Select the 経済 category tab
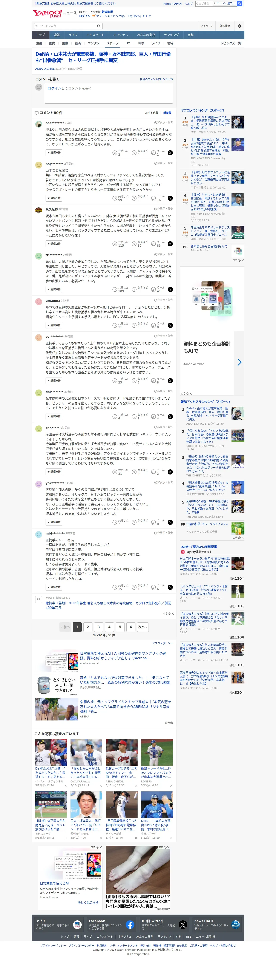 pyautogui.click(x=78, y=43)
